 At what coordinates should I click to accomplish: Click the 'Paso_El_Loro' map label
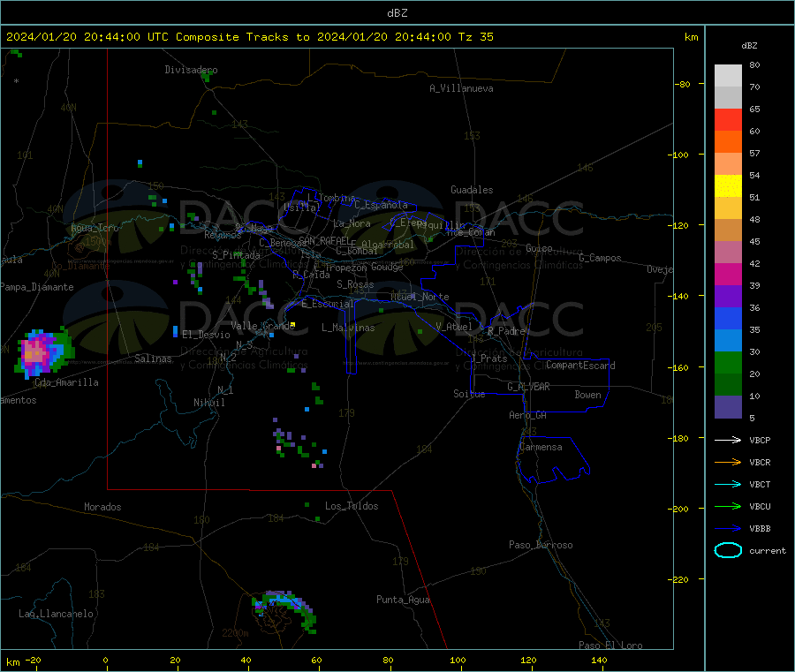(x=610, y=646)
